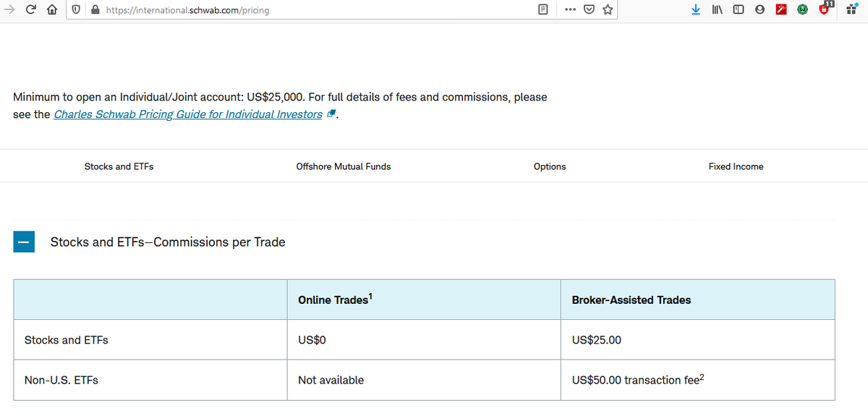This screenshot has width=868, height=416.
Task: Click the red shield extension with badge 11
Action: pyautogui.click(x=825, y=9)
